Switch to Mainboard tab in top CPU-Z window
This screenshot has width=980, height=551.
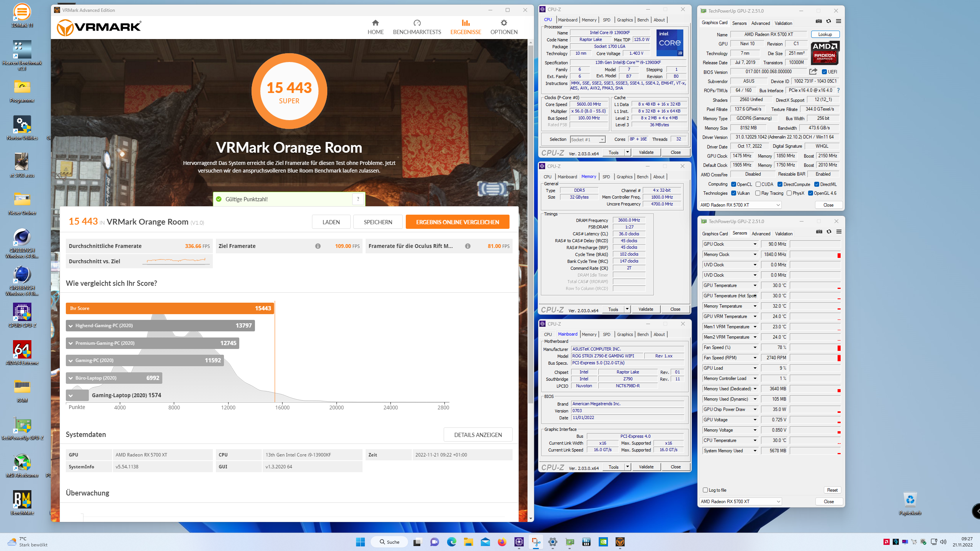[x=567, y=20]
